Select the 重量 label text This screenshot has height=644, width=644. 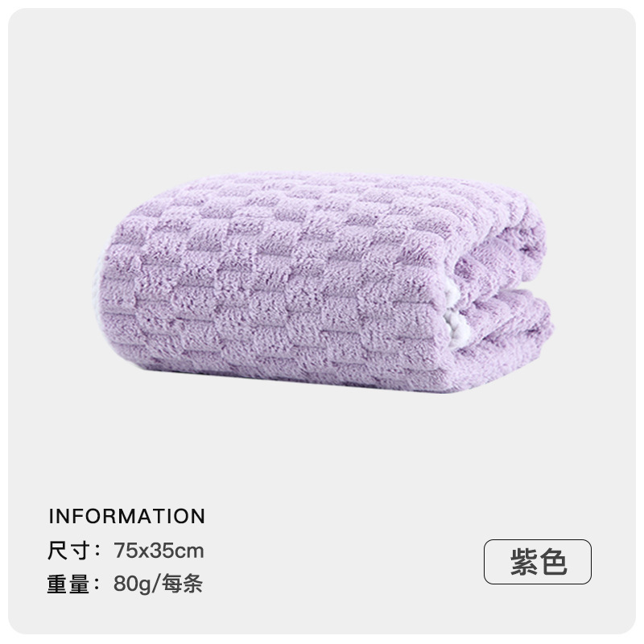pyautogui.click(x=68, y=584)
